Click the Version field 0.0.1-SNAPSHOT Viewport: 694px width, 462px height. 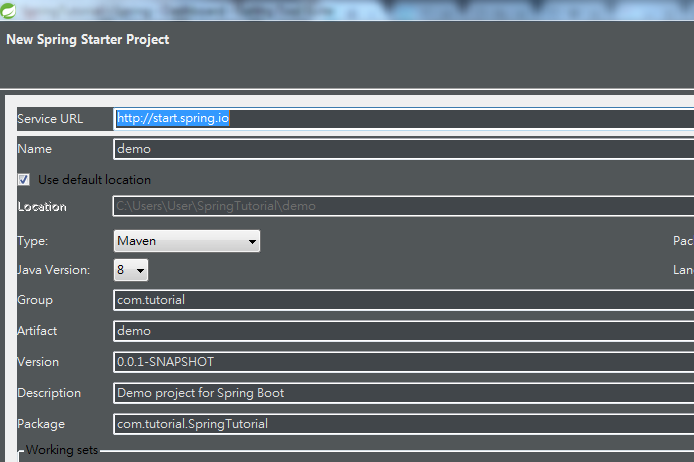pyautogui.click(x=404, y=362)
